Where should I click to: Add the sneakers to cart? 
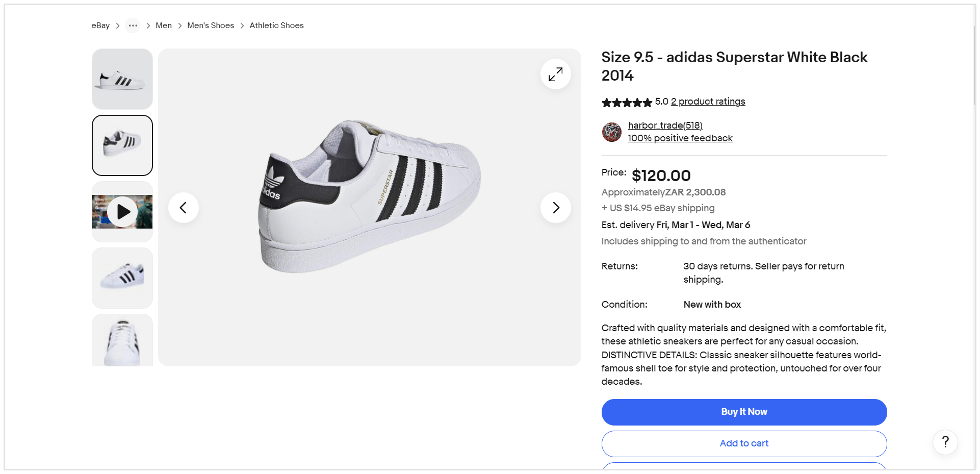pyautogui.click(x=744, y=443)
